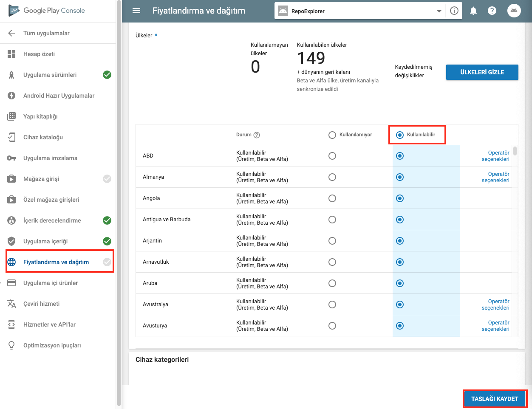Click the back arrow beside Tüm uygulamalar
Image resolution: width=532 pixels, height=409 pixels.
pos(11,33)
